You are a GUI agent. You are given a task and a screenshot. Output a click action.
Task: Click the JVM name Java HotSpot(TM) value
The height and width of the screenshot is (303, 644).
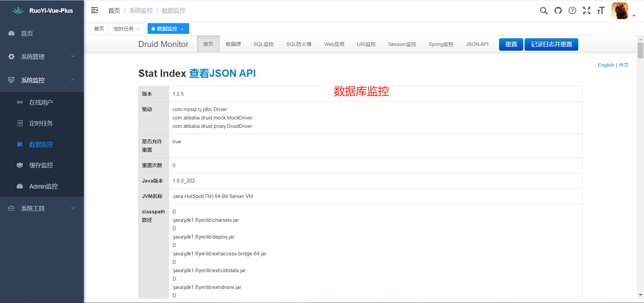point(213,196)
